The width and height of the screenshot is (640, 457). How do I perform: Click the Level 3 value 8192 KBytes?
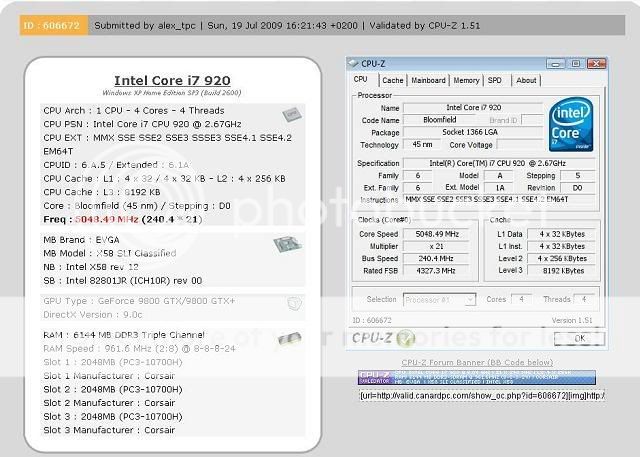562,271
